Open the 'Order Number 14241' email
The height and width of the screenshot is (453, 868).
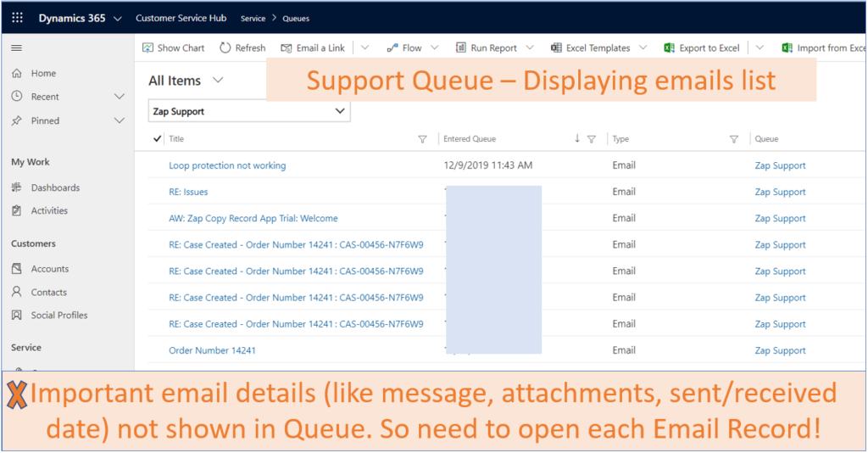point(212,350)
